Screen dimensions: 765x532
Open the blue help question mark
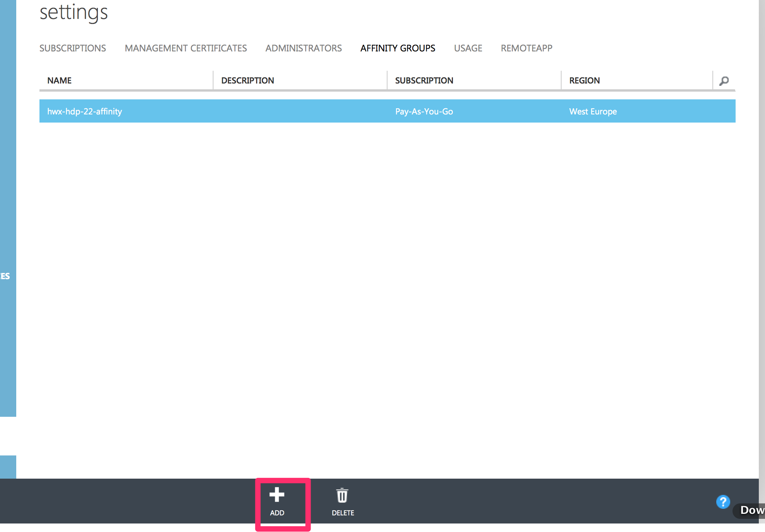[x=722, y=502]
